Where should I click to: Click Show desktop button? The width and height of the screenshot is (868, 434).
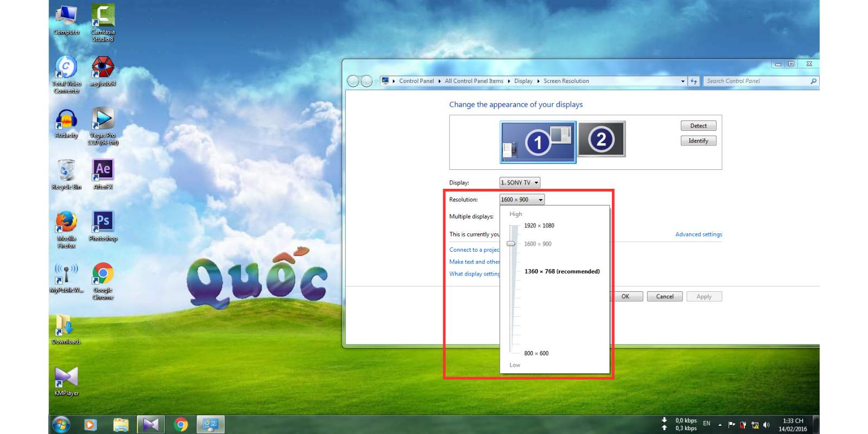(816, 425)
